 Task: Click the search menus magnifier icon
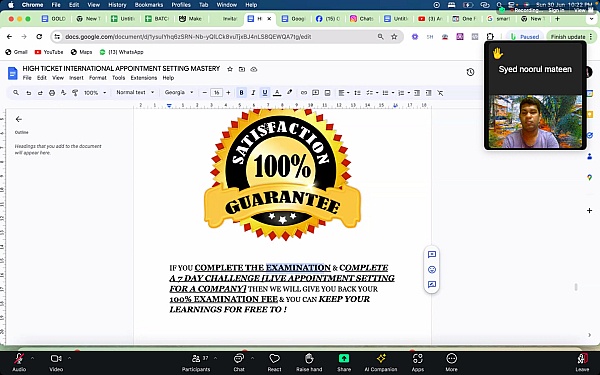[16, 93]
